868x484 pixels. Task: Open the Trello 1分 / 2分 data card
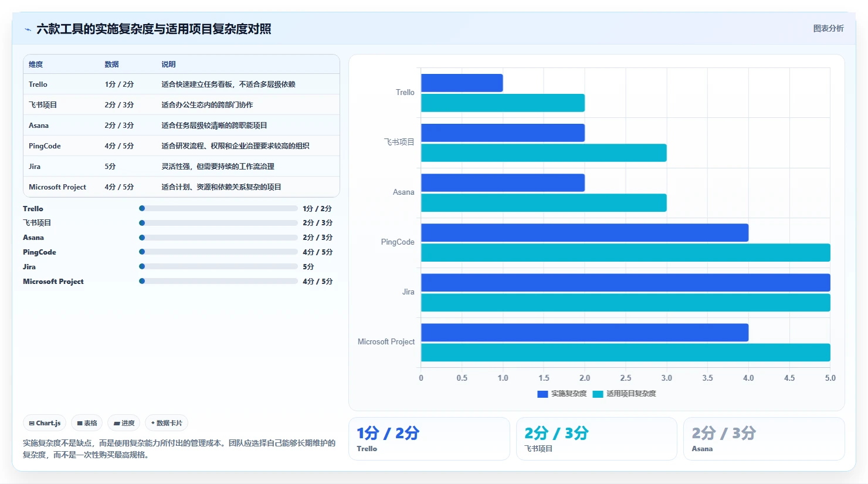[x=429, y=439]
